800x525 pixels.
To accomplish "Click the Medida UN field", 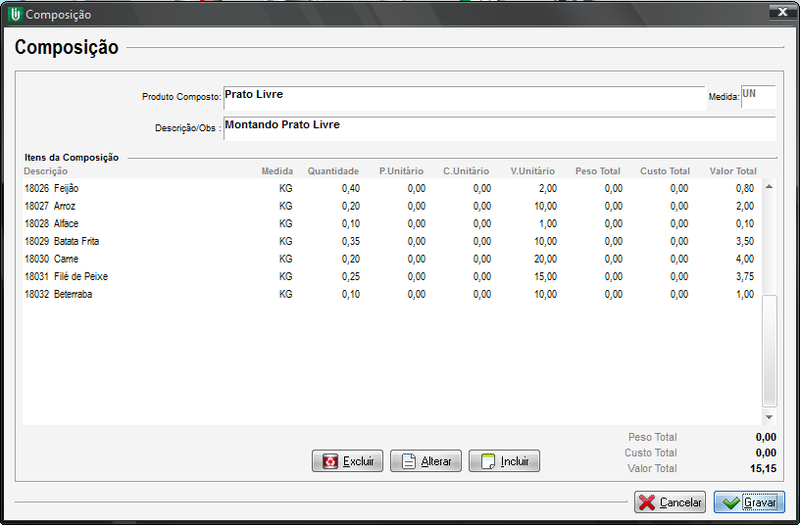I will tap(756, 96).
